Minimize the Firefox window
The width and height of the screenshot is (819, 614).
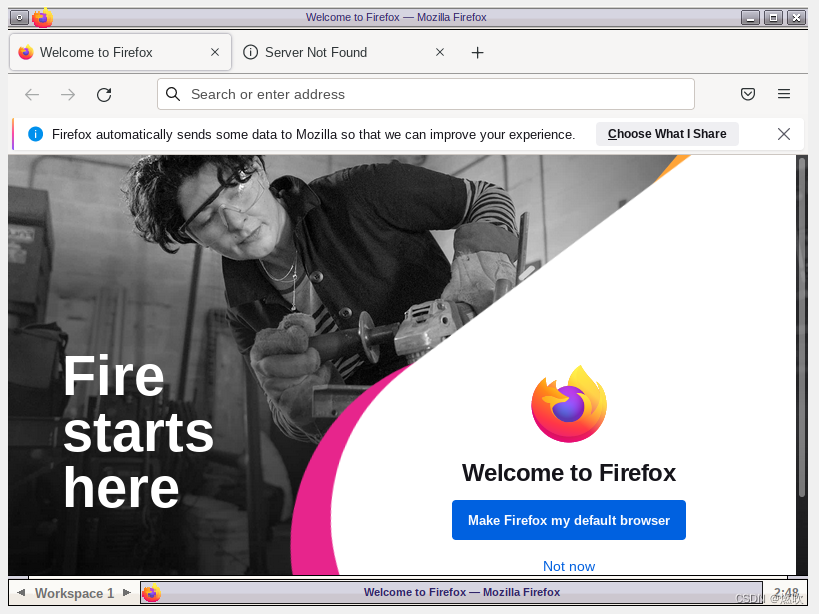click(751, 18)
